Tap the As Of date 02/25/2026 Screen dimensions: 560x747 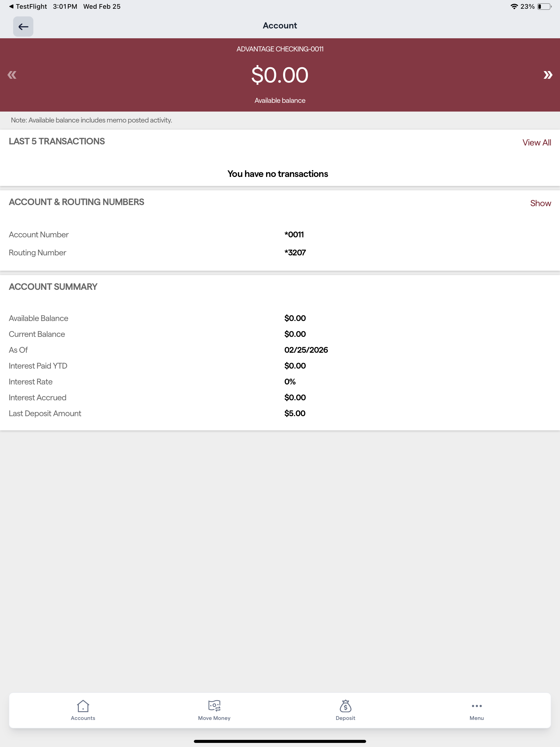(306, 350)
